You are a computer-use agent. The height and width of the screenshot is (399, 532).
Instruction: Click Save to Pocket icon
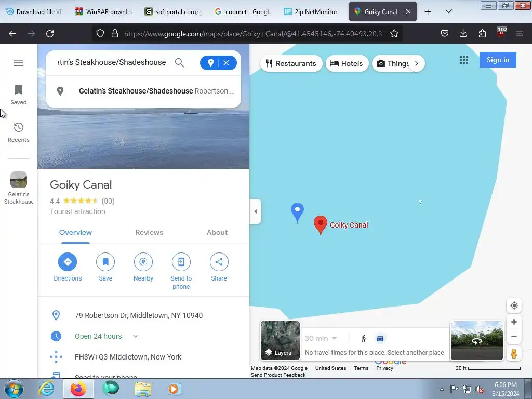(445, 33)
